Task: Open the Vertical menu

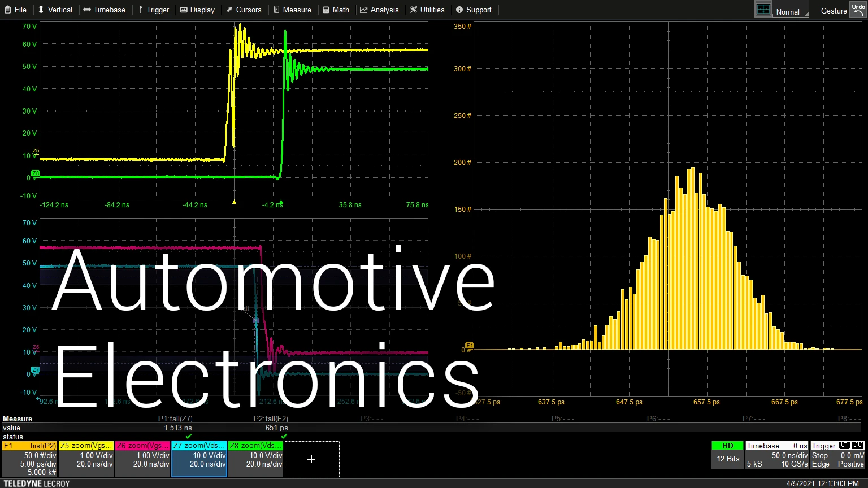Action: pyautogui.click(x=55, y=10)
